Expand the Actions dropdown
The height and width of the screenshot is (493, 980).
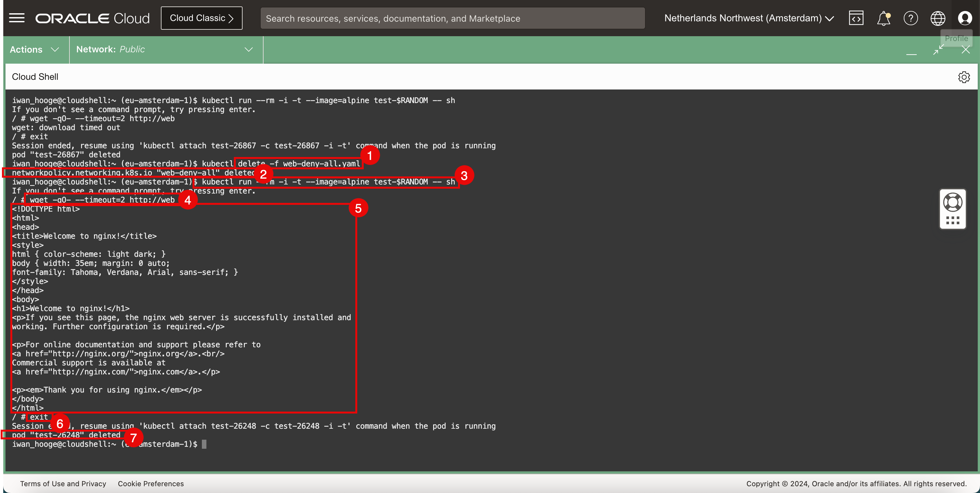(34, 49)
